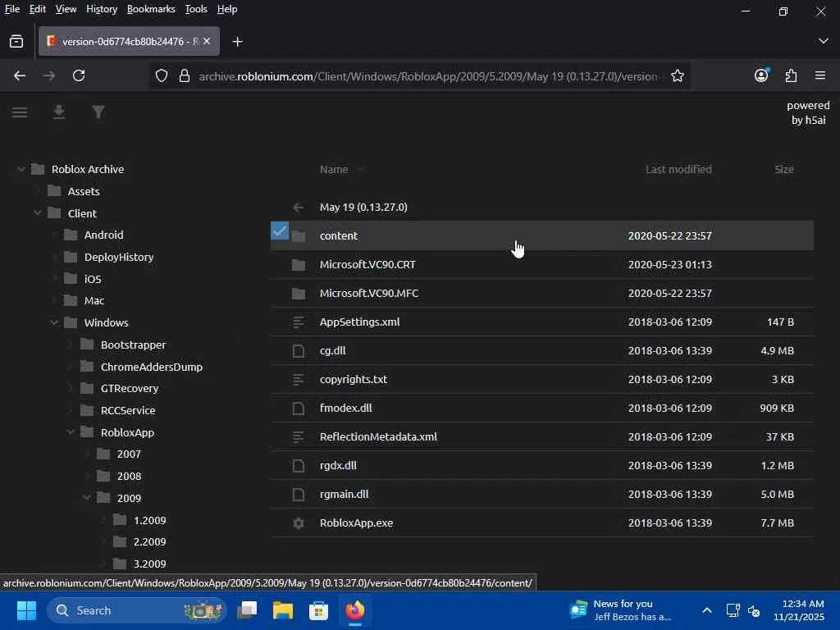Screen dimensions: 840x630
Task: Click the h5ai download icon
Action: 59,112
